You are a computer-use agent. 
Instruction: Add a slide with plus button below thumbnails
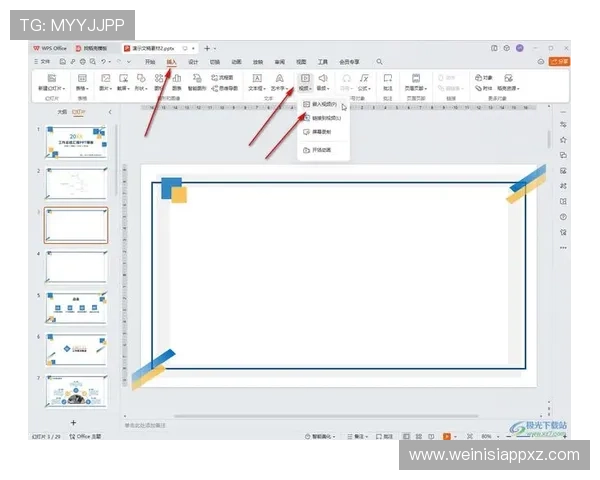(x=72, y=423)
